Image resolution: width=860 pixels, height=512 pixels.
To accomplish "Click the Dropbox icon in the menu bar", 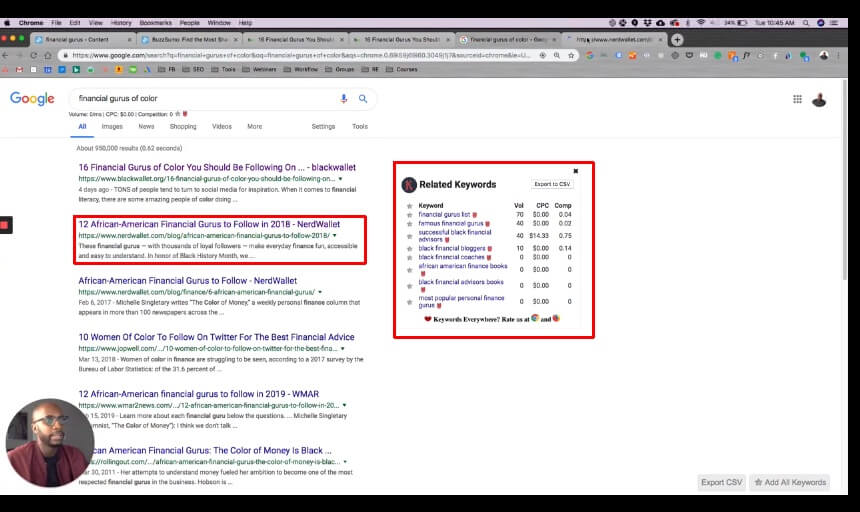I will click(648, 23).
